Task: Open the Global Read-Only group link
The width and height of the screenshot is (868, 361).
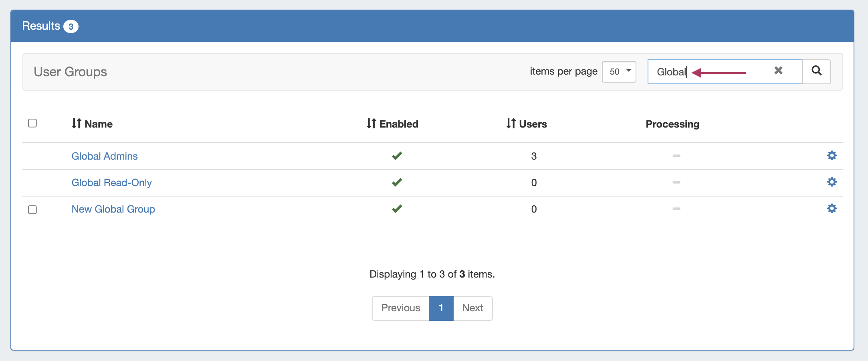Action: (x=111, y=183)
